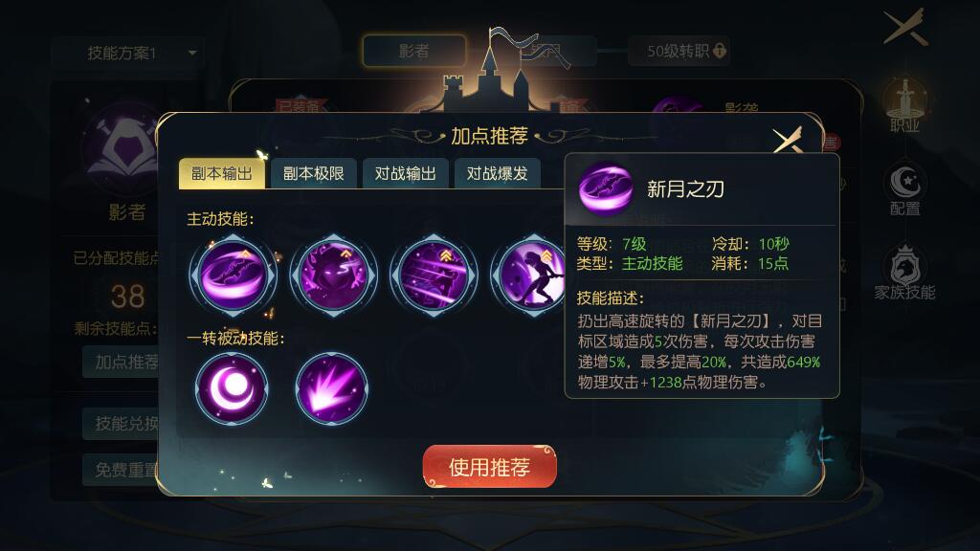980x551 pixels.
Task: Switch to the 副本极限 tab
Action: [x=314, y=174]
